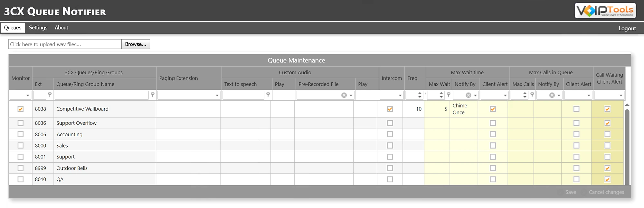Click Freq value 10 cell
The width and height of the screenshot is (644, 208).
pyautogui.click(x=413, y=109)
